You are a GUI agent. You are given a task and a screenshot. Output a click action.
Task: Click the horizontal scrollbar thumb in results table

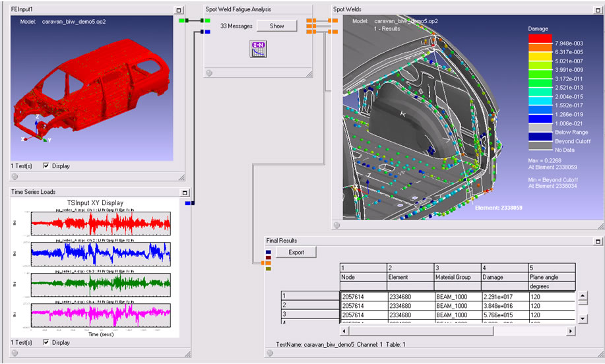(421, 331)
